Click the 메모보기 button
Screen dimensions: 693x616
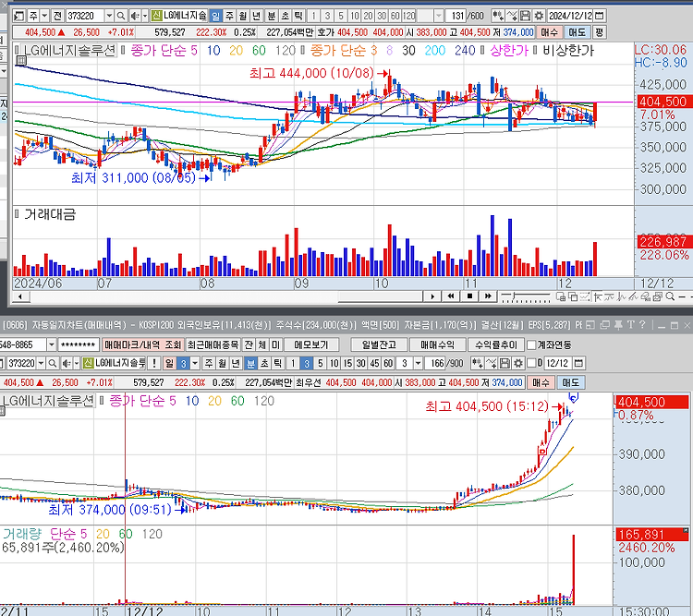click(x=311, y=344)
